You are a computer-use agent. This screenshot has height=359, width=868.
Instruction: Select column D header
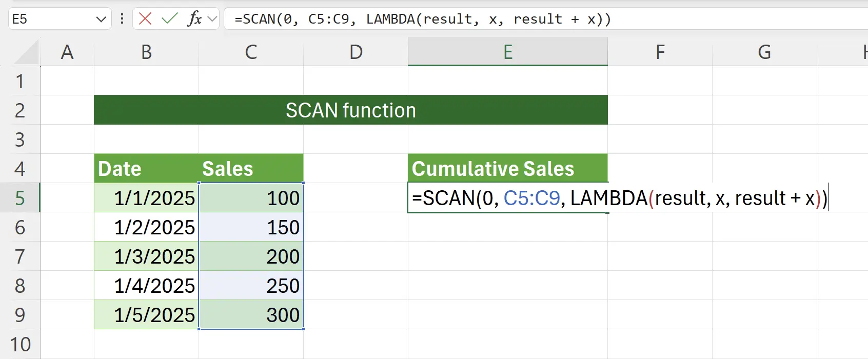(356, 52)
